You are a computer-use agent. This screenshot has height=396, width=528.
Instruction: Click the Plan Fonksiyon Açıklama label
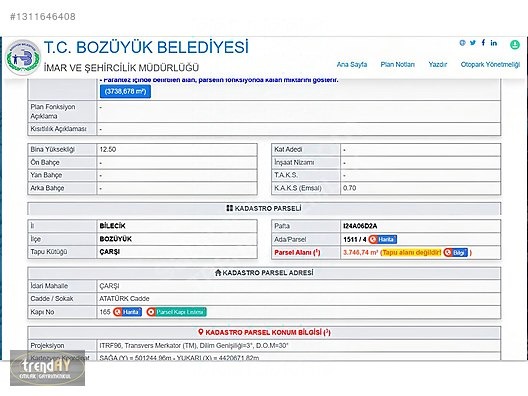click(x=53, y=111)
